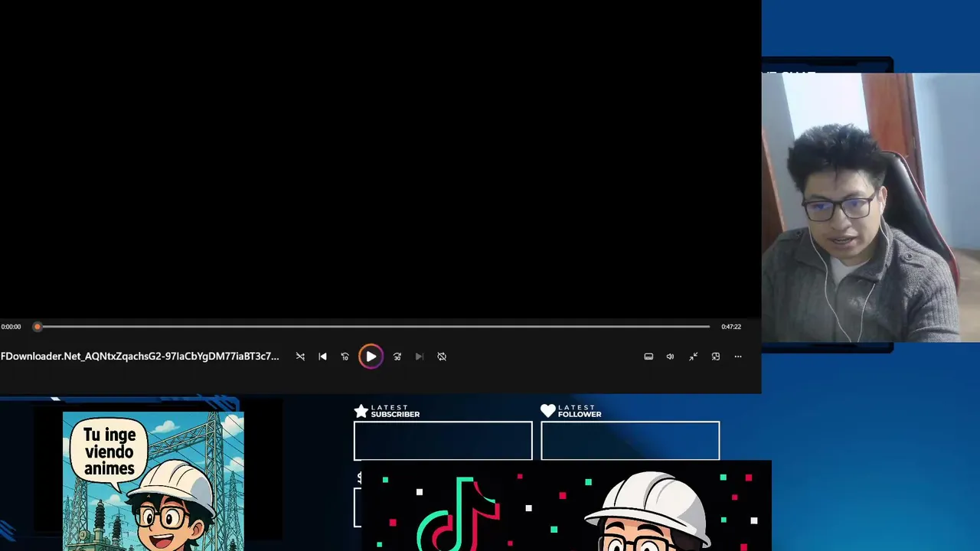Click the Latest Follower heart icon
Screen dimensions: 980x551
(547, 411)
